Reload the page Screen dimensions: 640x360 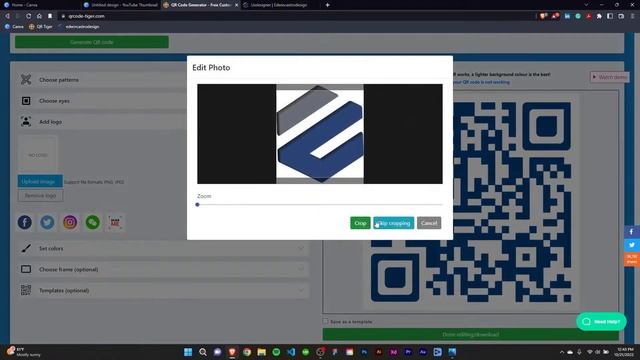(28, 16)
